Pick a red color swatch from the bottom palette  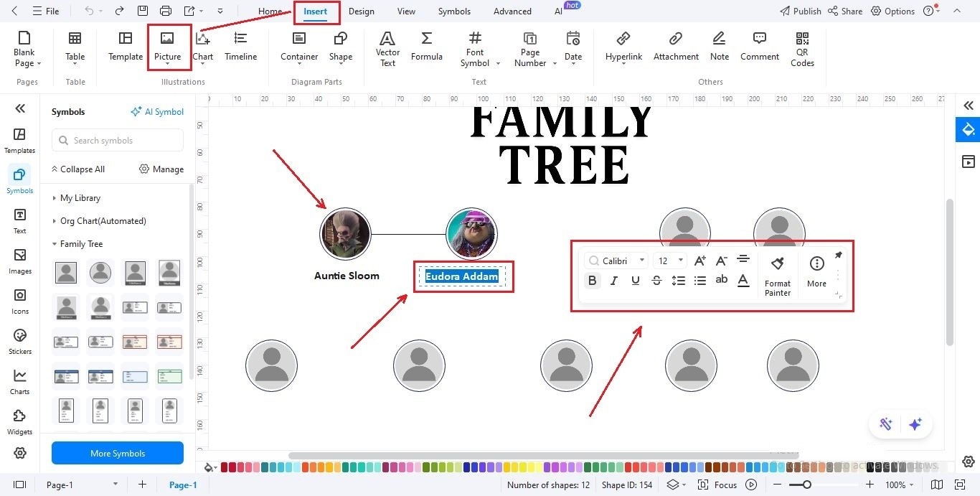[x=225, y=467]
